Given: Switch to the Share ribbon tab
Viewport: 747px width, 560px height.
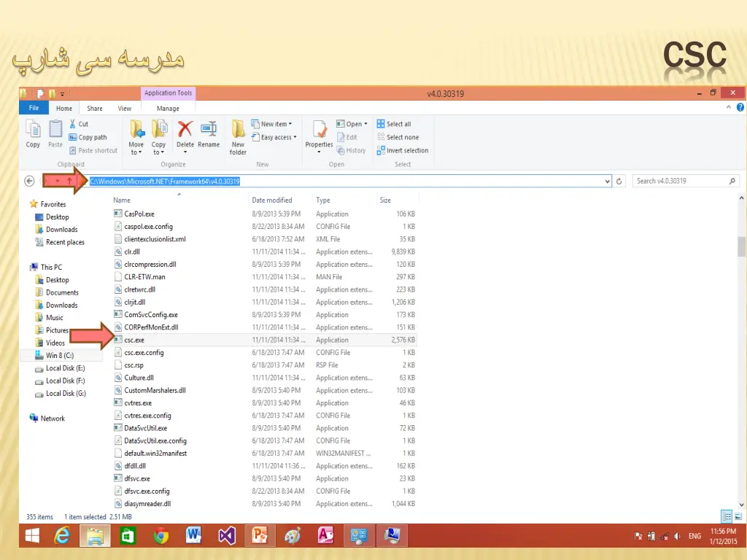Looking at the screenshot, I should point(95,109).
